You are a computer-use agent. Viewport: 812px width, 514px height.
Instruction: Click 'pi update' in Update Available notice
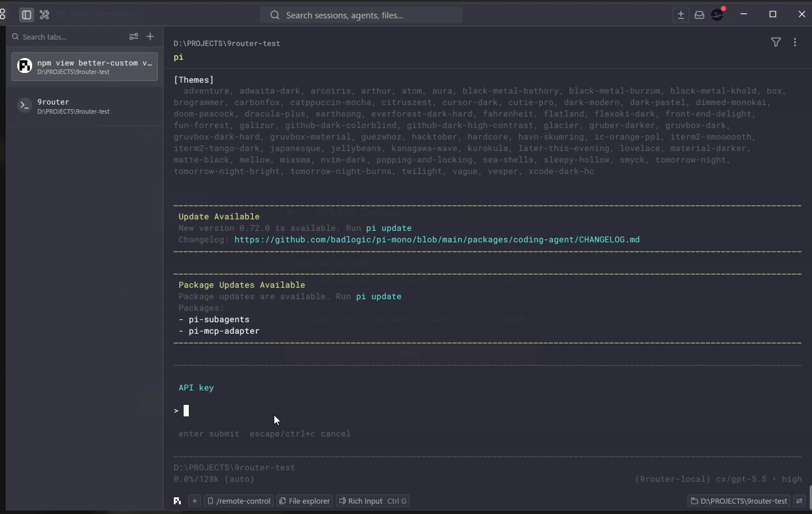[389, 228]
